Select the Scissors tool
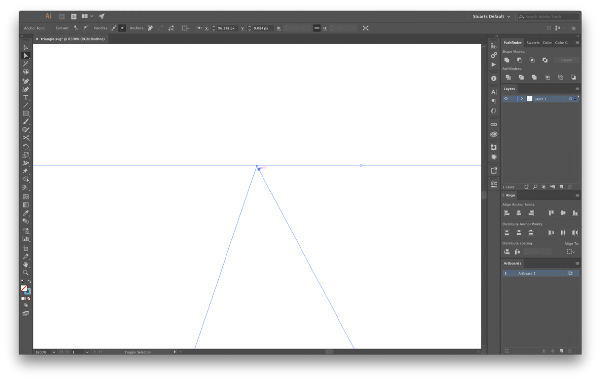 [x=26, y=138]
